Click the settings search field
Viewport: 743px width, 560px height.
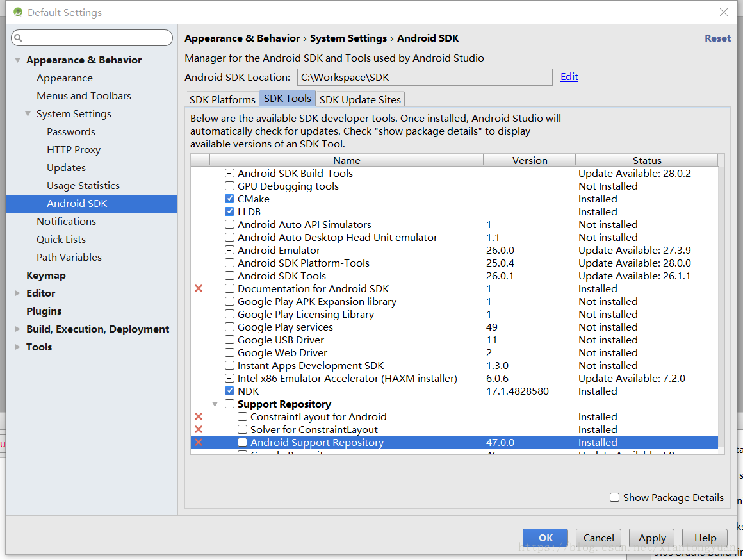coord(92,38)
